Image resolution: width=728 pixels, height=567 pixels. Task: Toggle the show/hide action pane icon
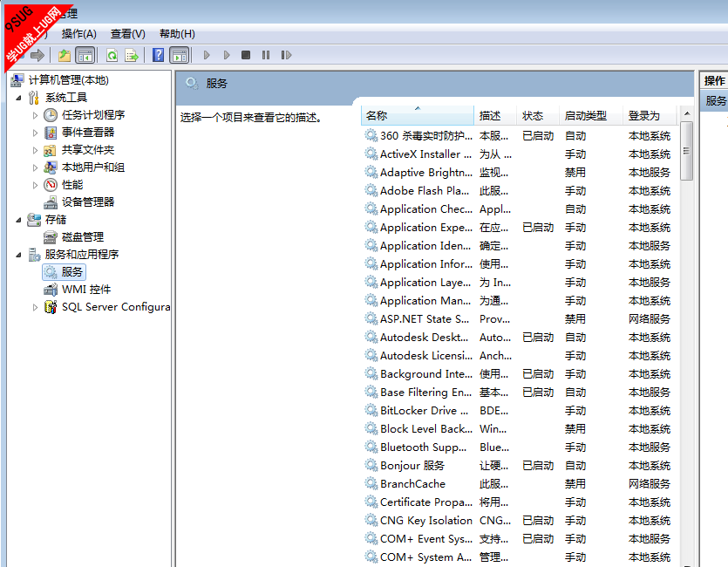[x=180, y=56]
